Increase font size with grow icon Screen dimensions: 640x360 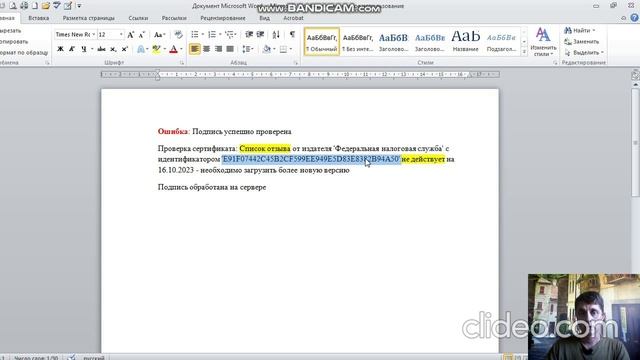click(131, 35)
